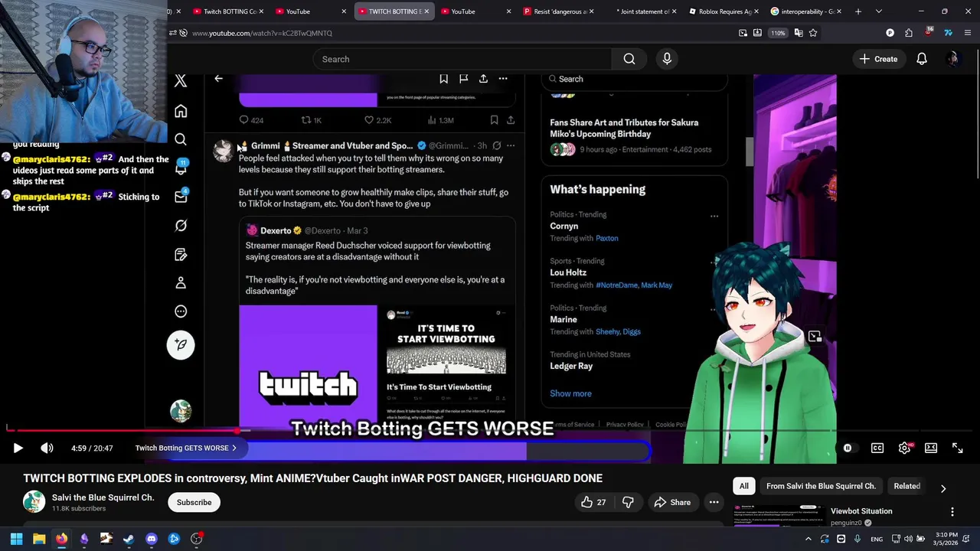Enter fullscreen on the video player
Viewport: 980px width, 551px height.
click(x=957, y=448)
